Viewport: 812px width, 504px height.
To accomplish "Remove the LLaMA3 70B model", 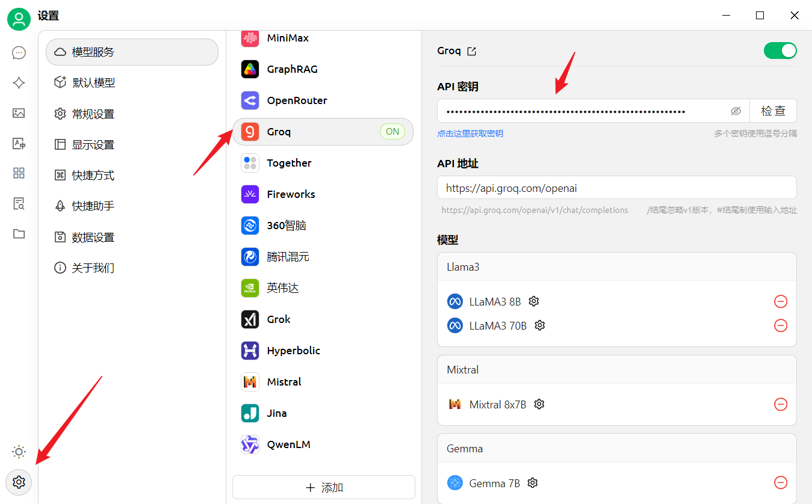I will tap(781, 325).
